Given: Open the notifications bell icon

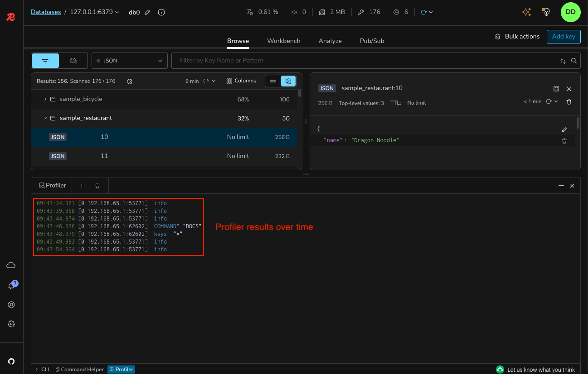Looking at the screenshot, I should pyautogui.click(x=11, y=286).
